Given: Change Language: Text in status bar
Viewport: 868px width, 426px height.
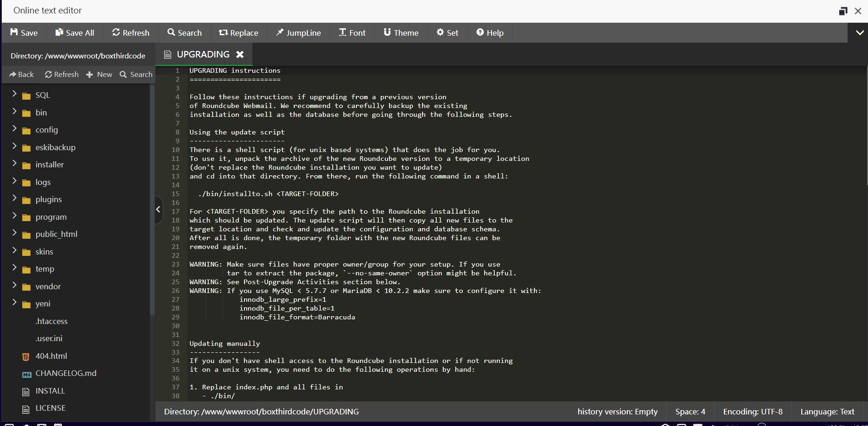Looking at the screenshot, I should tap(827, 412).
